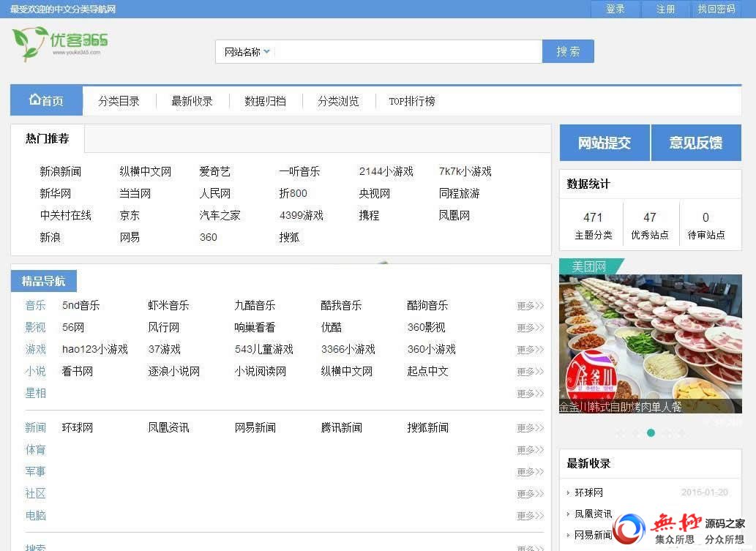The width and height of the screenshot is (756, 551).
Task: Open the 7k7k小游戏 link
Action: point(465,172)
